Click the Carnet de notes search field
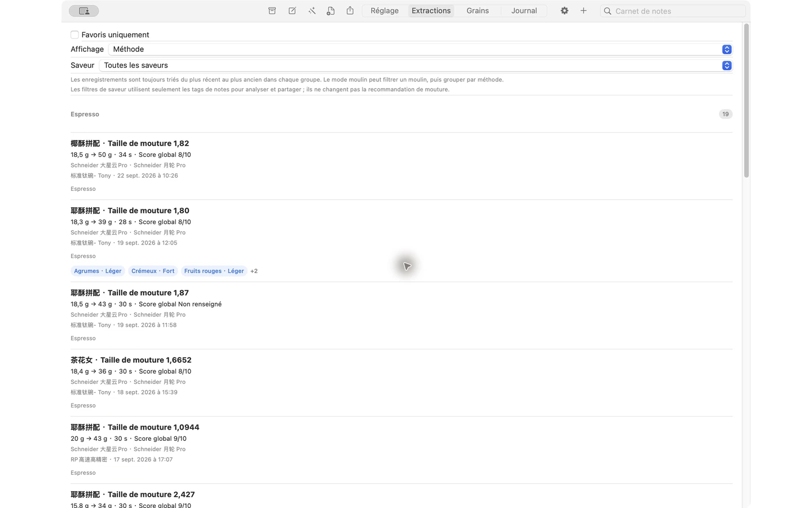 (673, 11)
